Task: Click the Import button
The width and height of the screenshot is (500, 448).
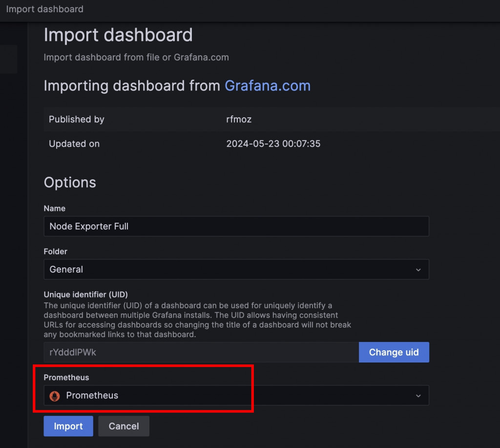Action: tap(68, 426)
